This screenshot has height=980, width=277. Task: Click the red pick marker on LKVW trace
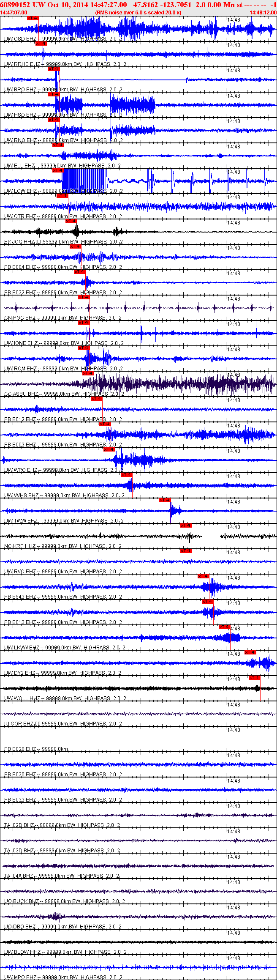tap(224, 627)
